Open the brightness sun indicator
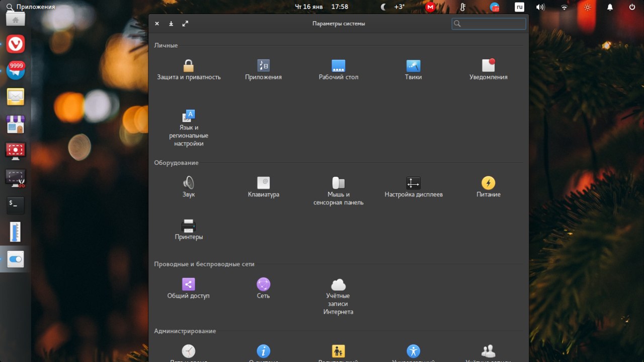Image resolution: width=644 pixels, height=362 pixels. click(587, 7)
